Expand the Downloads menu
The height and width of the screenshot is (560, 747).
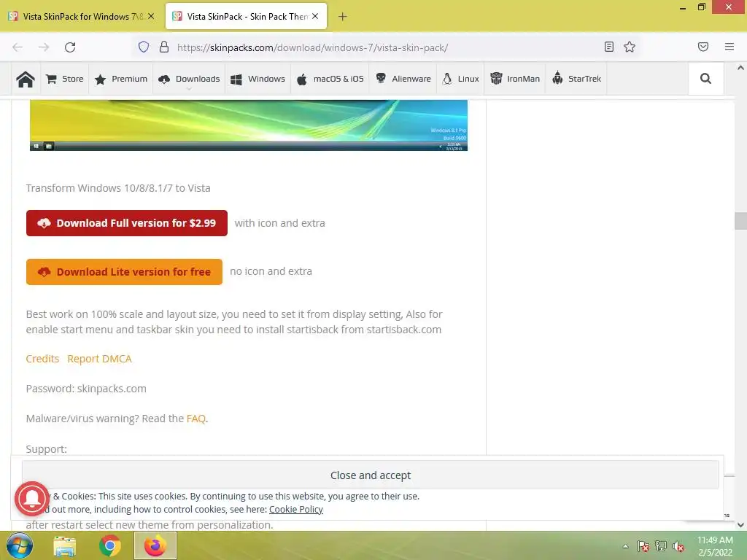189,79
